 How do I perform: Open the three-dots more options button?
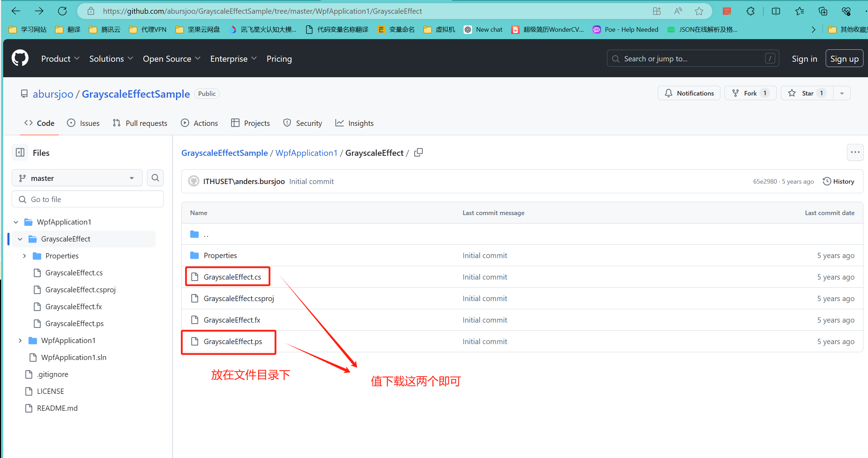(855, 152)
